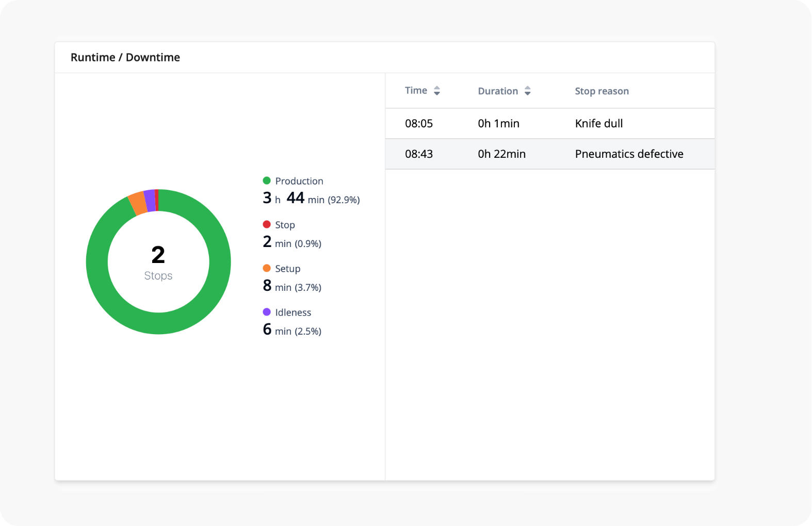Click the sort arrows beside Duration
812x526 pixels.
(527, 91)
